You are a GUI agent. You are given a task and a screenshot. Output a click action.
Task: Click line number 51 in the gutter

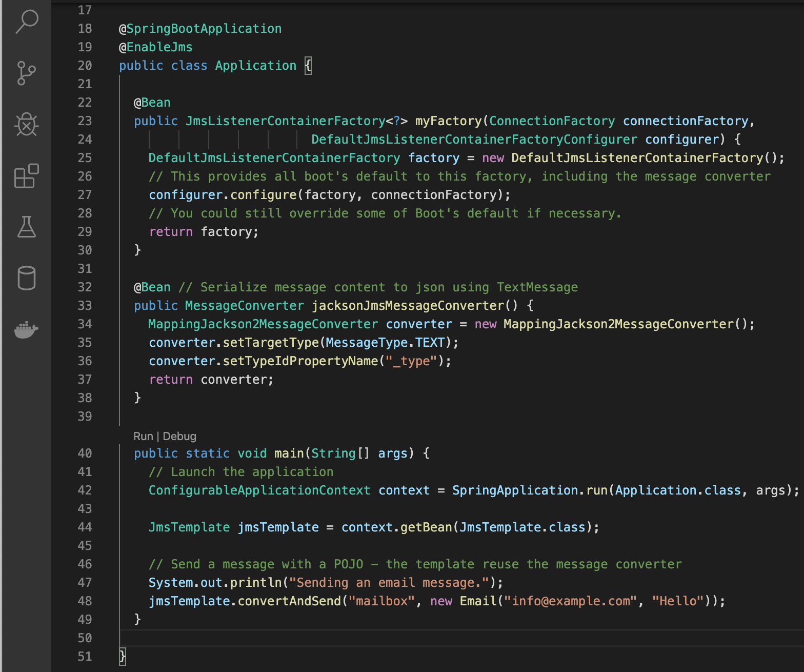pyautogui.click(x=85, y=657)
